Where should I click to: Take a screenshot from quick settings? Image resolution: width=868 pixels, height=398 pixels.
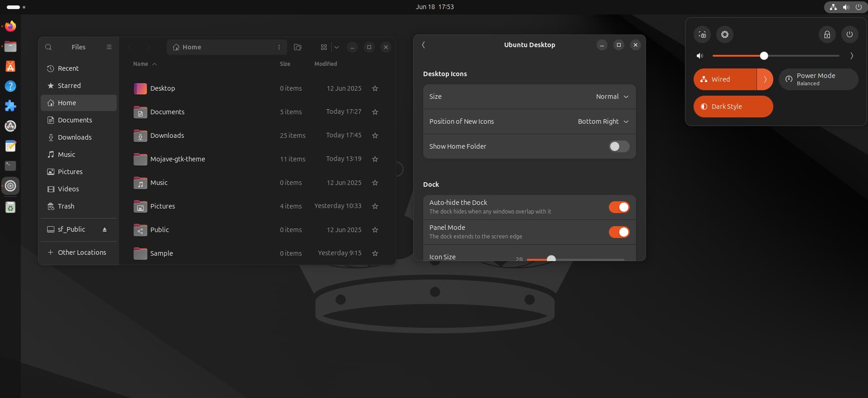pyautogui.click(x=702, y=34)
